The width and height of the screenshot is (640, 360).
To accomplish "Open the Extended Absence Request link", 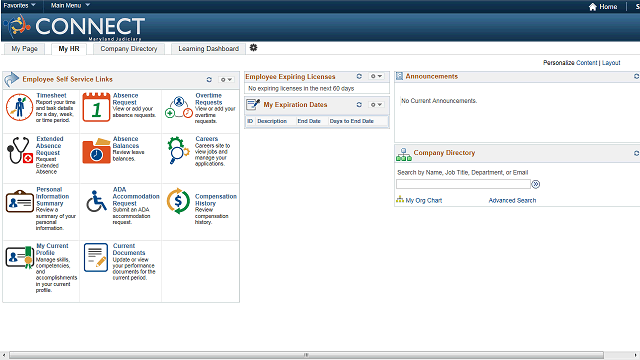I will (x=49, y=146).
